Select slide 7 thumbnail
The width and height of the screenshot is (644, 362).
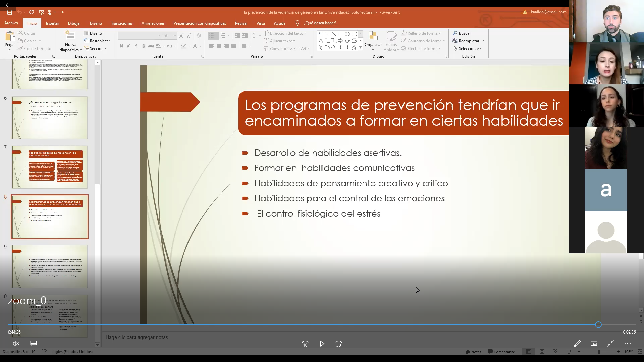tap(50, 167)
